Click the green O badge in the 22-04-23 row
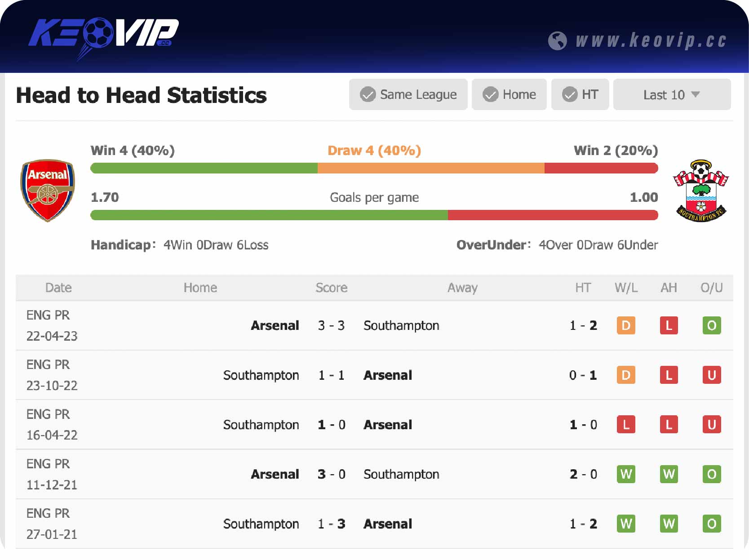Screen dimensions: 749x560 711,326
